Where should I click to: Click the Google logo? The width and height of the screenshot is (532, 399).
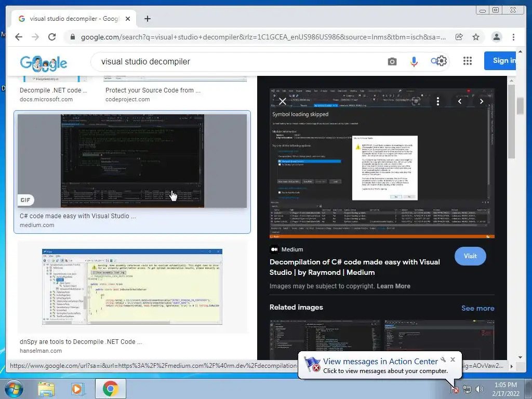point(44,63)
